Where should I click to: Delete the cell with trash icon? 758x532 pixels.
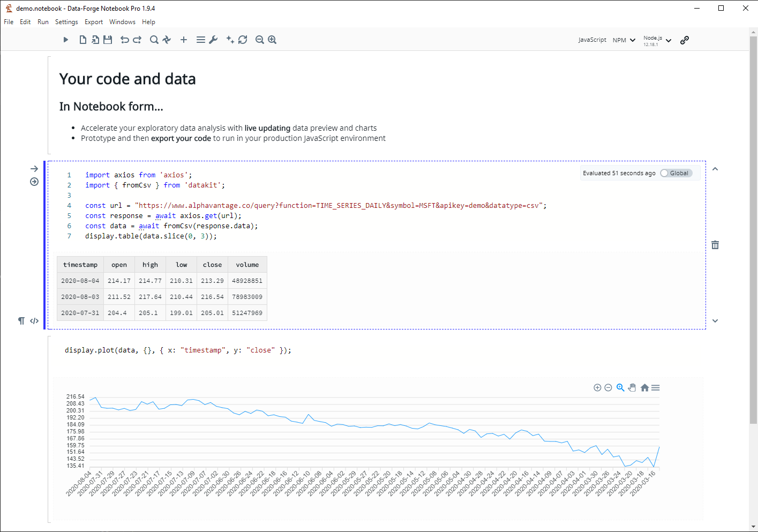coord(715,245)
